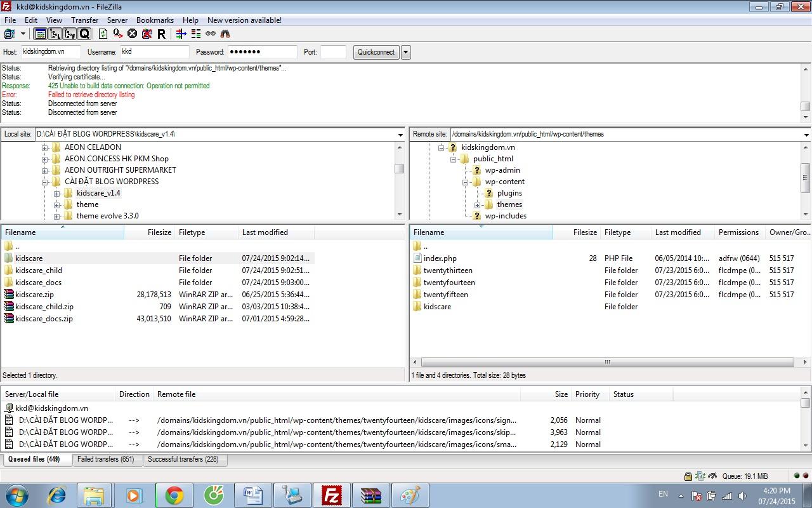Viewport: 812px width, 508px height.
Task: Click the Host input field
Action: coord(51,52)
